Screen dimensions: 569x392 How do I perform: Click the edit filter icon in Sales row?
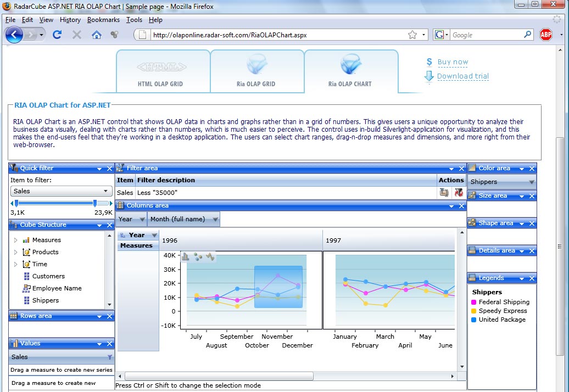444,192
